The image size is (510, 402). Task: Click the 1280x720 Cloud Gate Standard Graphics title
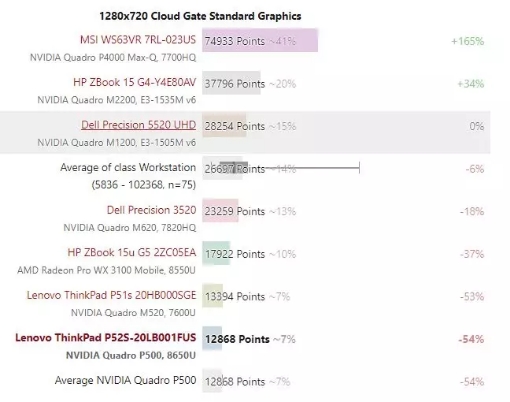coord(200,16)
